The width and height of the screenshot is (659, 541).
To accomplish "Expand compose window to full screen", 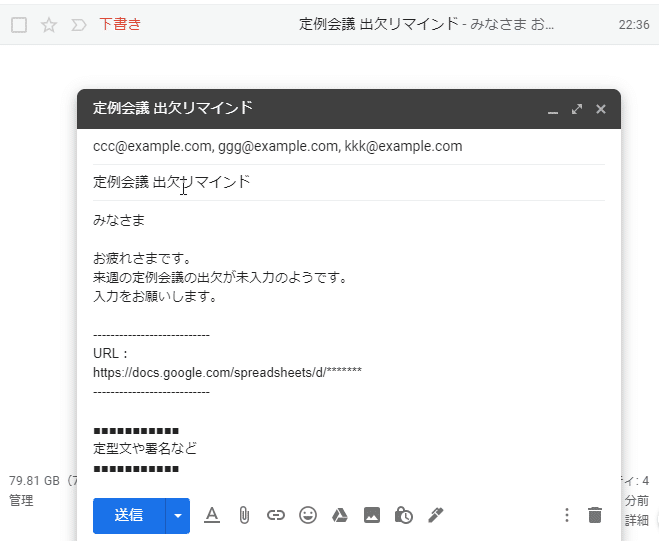I will point(577,109).
